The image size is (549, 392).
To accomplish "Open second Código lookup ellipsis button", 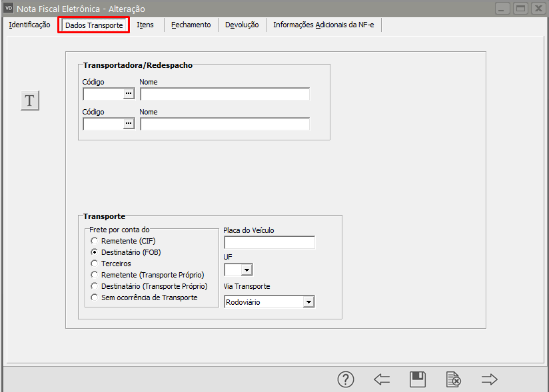I will 129,124.
